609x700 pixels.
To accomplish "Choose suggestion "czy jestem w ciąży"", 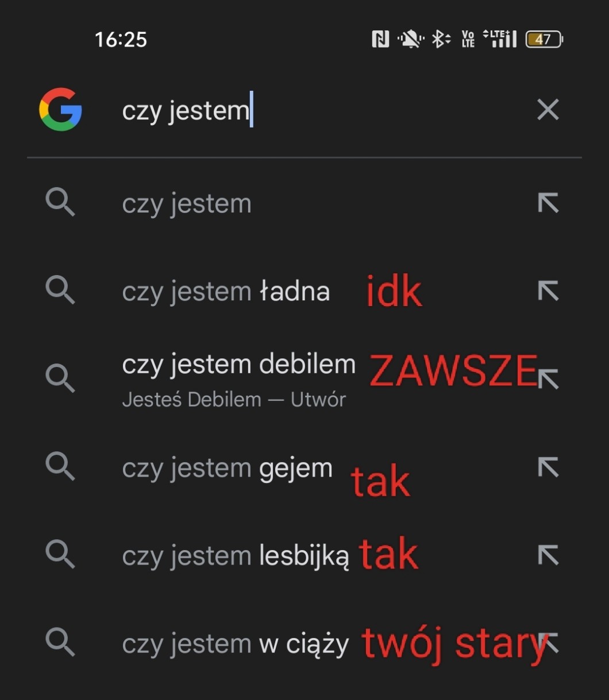I will [x=235, y=644].
